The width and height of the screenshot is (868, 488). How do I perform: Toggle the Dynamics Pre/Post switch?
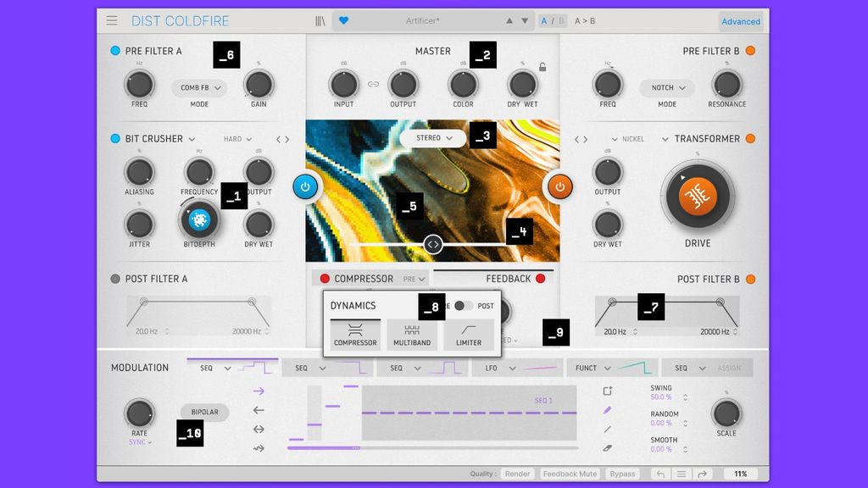coord(464,305)
